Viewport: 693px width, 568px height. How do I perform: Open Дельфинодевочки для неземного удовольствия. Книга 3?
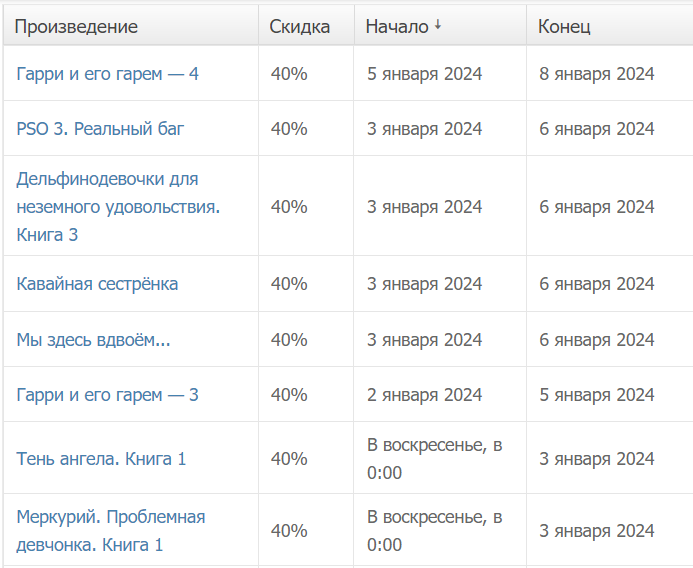[x=118, y=207]
